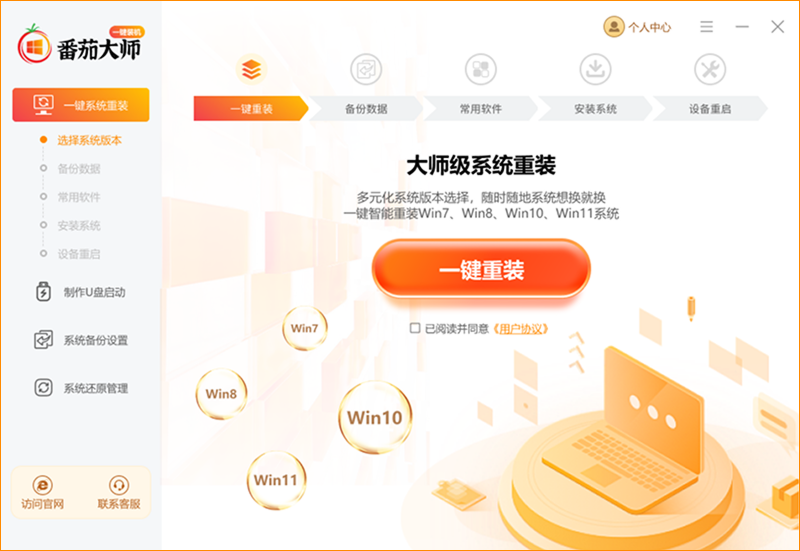Screen dimensions: 800x551
Task: Click the backup data icon above 备份数据
Action: coord(366,69)
